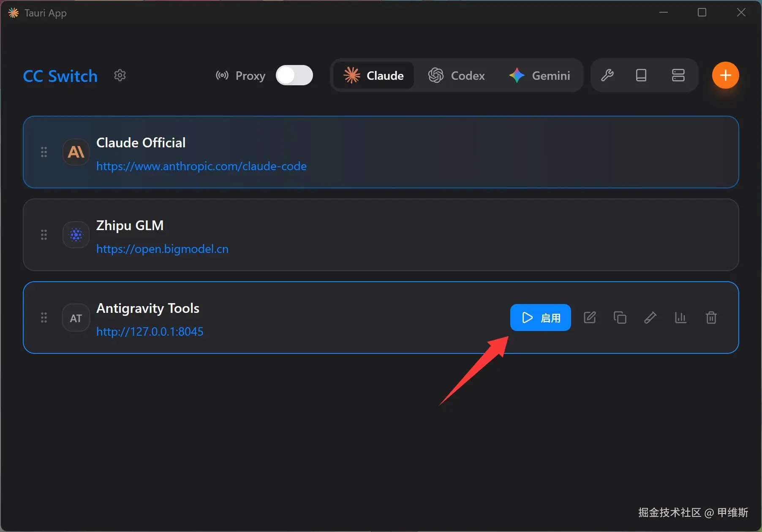
Task: Switch to the Codex tab
Action: 457,76
